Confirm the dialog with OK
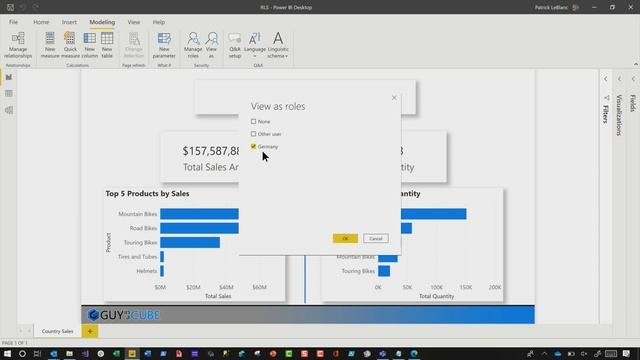This screenshot has height=360, width=640. tap(345, 238)
